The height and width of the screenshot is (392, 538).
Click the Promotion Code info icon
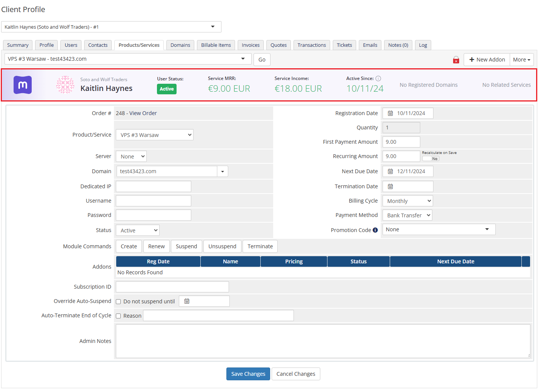(x=375, y=230)
